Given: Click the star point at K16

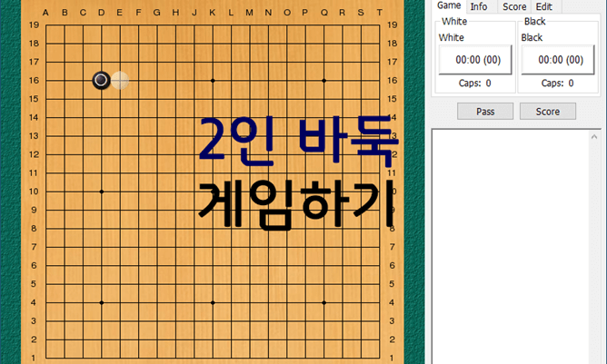Looking at the screenshot, I should coord(213,81).
